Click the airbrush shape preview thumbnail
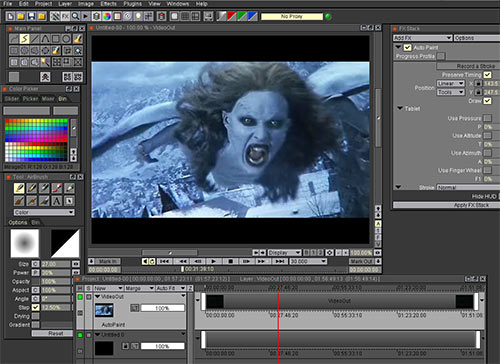 pyautogui.click(x=25, y=243)
